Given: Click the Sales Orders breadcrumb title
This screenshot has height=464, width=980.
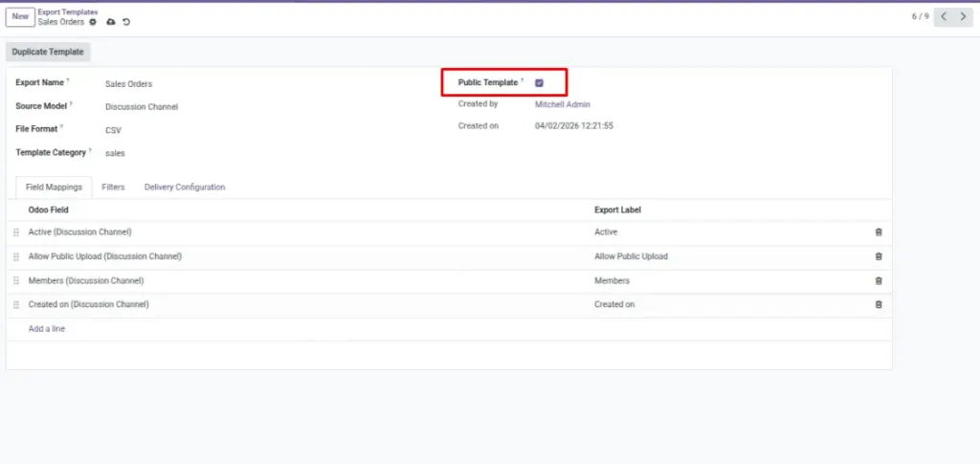Looking at the screenshot, I should tap(60, 22).
